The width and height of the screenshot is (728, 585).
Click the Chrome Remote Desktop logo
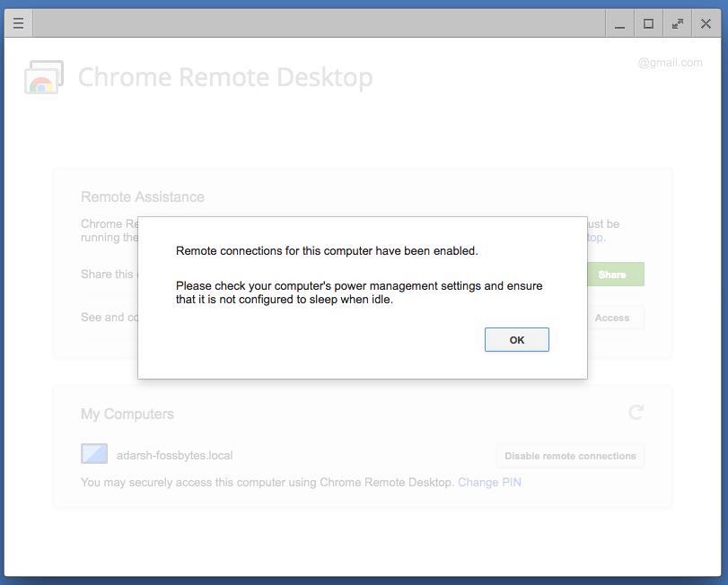pos(44,77)
